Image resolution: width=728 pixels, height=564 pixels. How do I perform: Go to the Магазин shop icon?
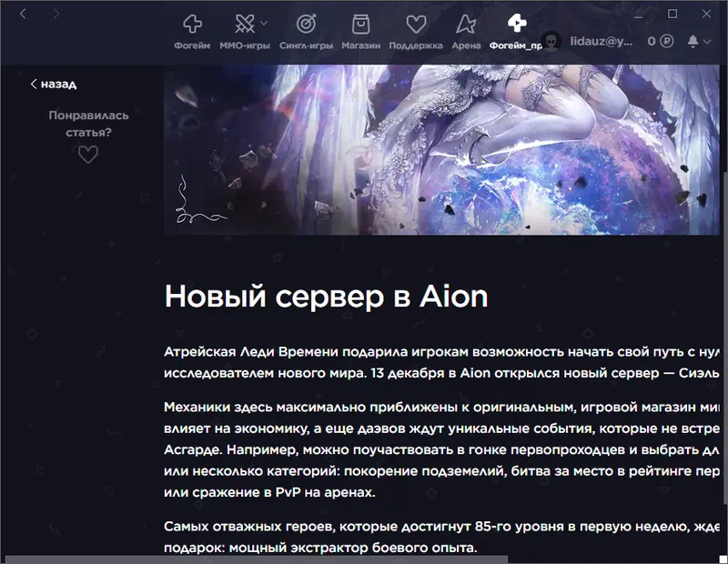coord(360,24)
